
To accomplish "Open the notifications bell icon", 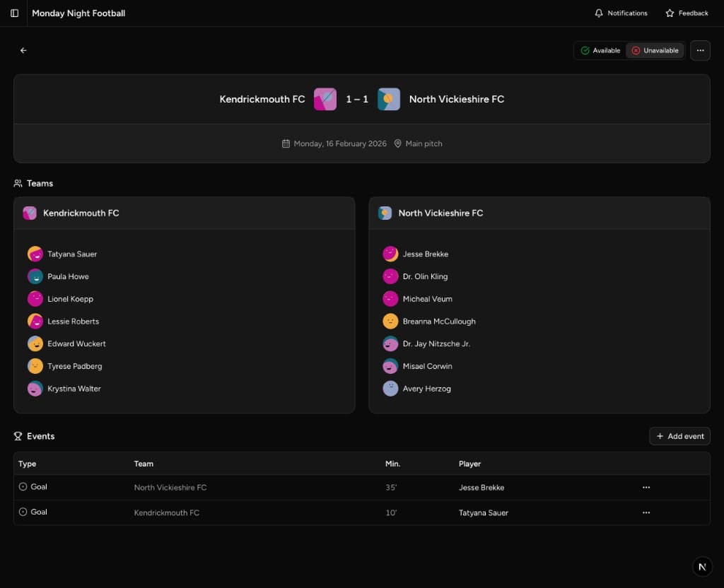I will click(597, 13).
